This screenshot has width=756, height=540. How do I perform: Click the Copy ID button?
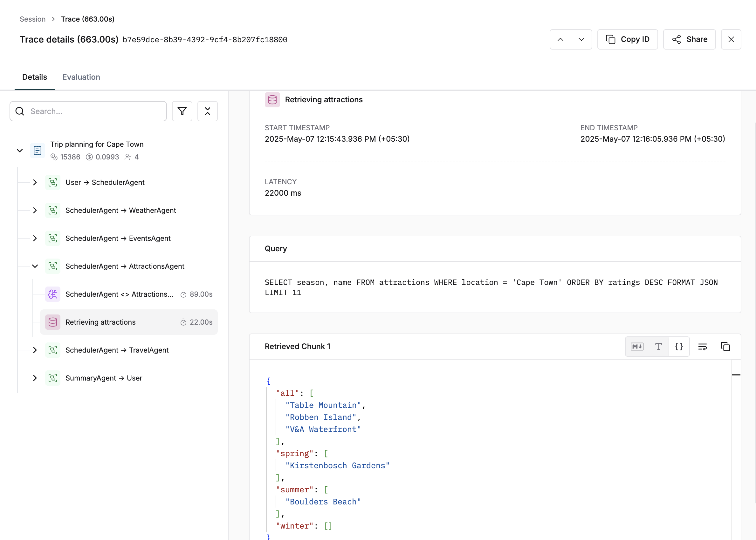point(627,39)
